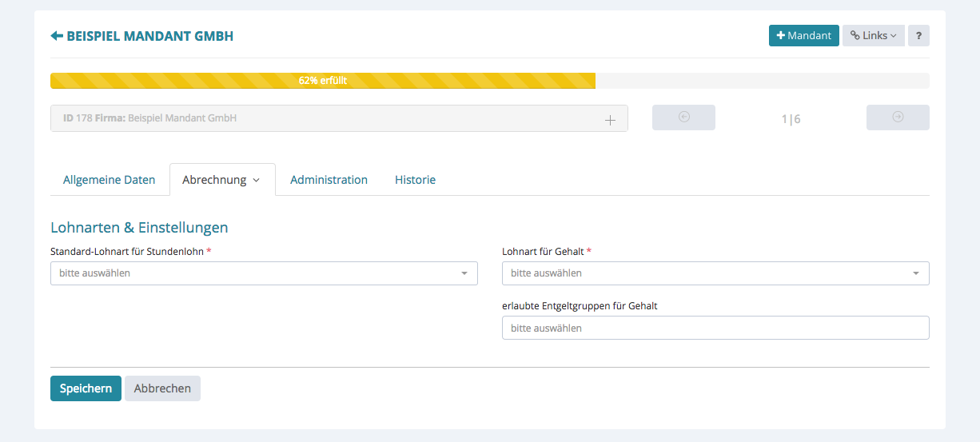Cancel changes with Abbrechen
The width and height of the screenshot is (980, 442).
pos(162,388)
